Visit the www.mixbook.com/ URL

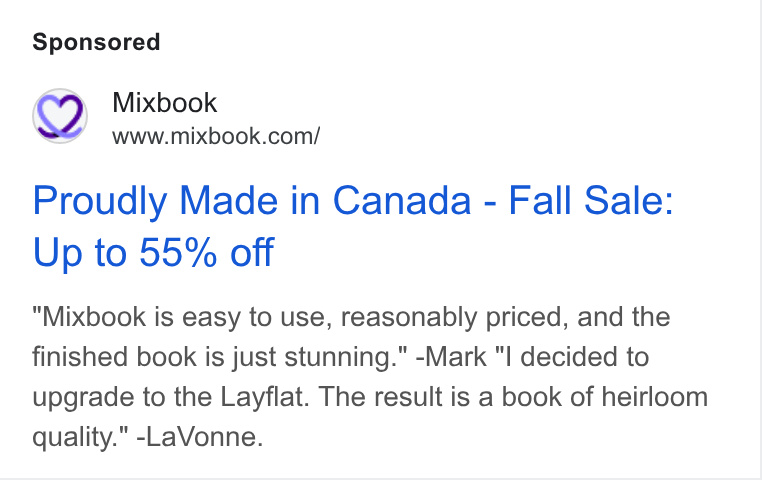click(x=216, y=137)
